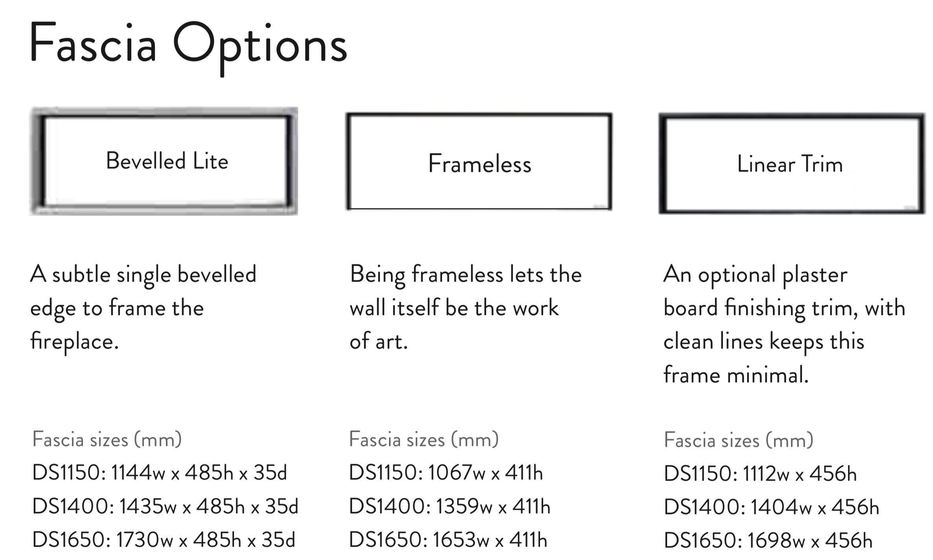The image size is (933, 560).
Task: Click DS1150 1112w x 456h size line
Action: [x=760, y=473]
